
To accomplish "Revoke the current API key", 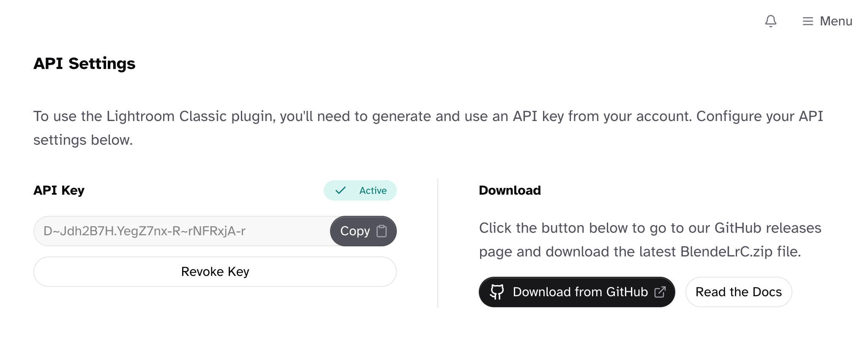I will coord(215,271).
